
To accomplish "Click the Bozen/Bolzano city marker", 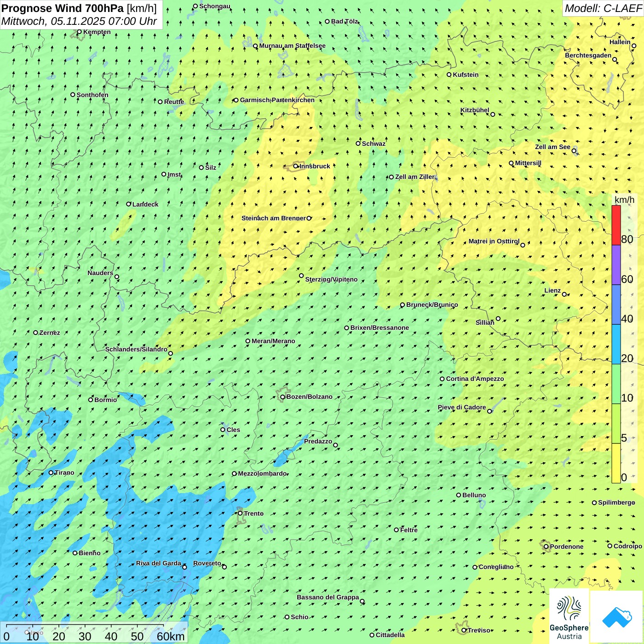I will [283, 397].
